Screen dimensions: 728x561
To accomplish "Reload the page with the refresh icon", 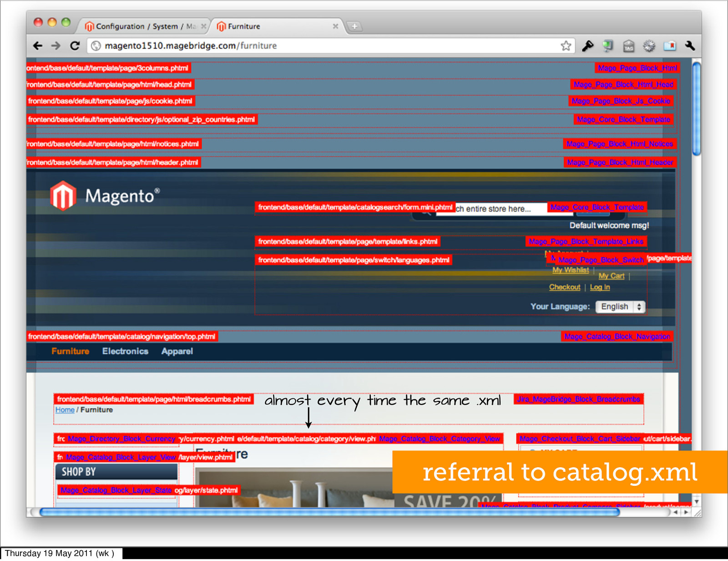I will pyautogui.click(x=75, y=46).
